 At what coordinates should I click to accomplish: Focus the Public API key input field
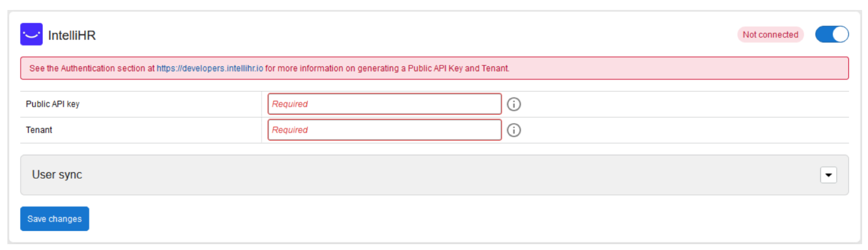click(384, 104)
